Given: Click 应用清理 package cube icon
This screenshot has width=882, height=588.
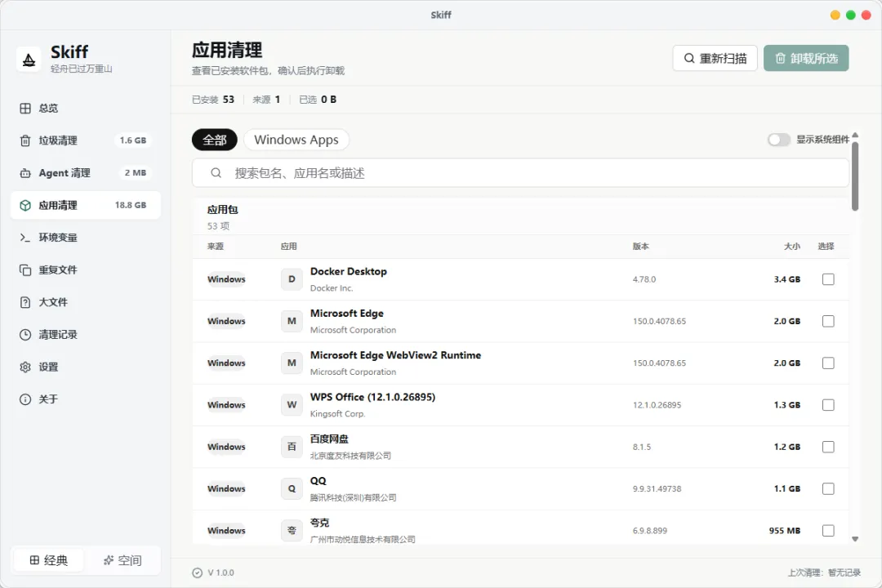Looking at the screenshot, I should [x=25, y=205].
